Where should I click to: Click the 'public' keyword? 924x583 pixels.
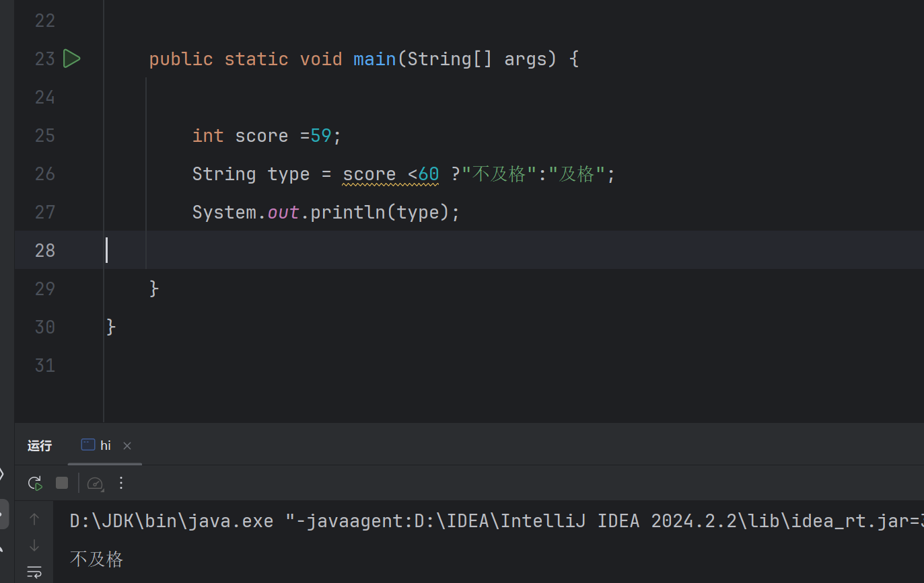[181, 59]
